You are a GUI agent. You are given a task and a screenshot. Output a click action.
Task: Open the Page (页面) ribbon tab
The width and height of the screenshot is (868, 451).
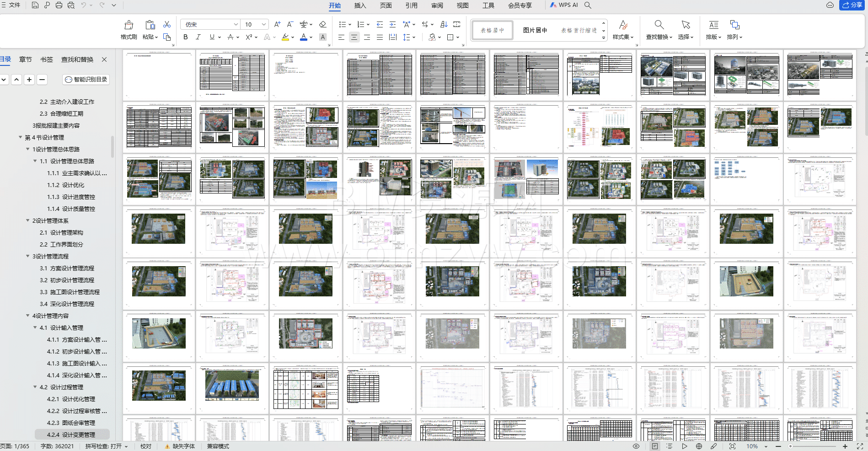point(386,5)
